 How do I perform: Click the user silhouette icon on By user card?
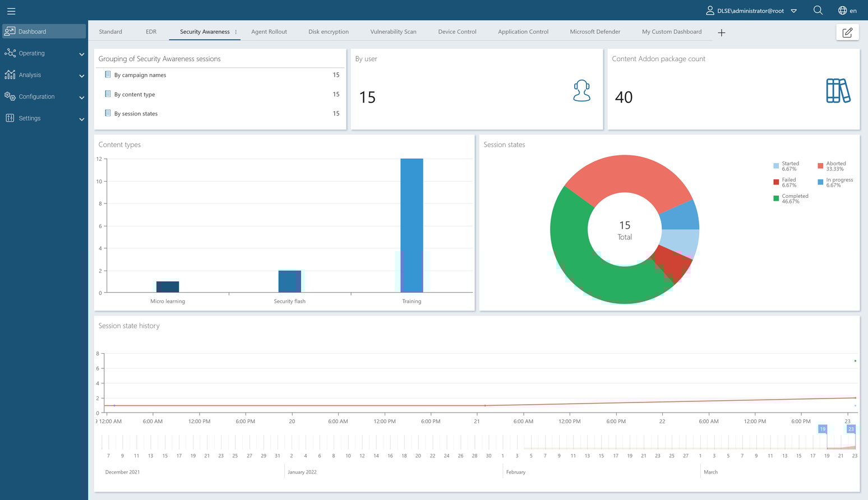581,91
